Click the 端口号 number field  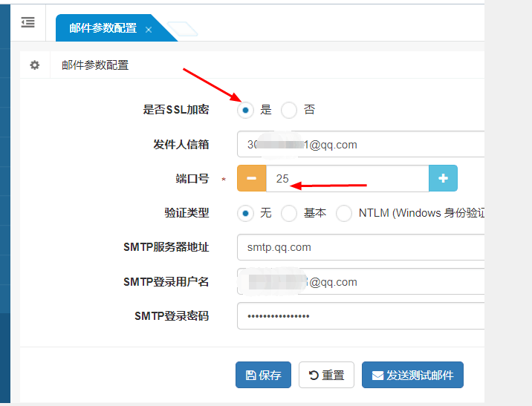[x=347, y=178]
